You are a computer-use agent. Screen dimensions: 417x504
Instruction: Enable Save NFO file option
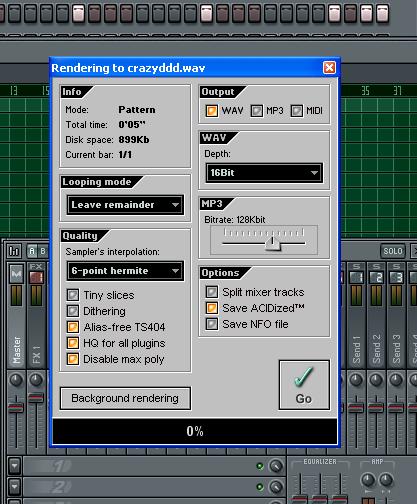click(212, 324)
